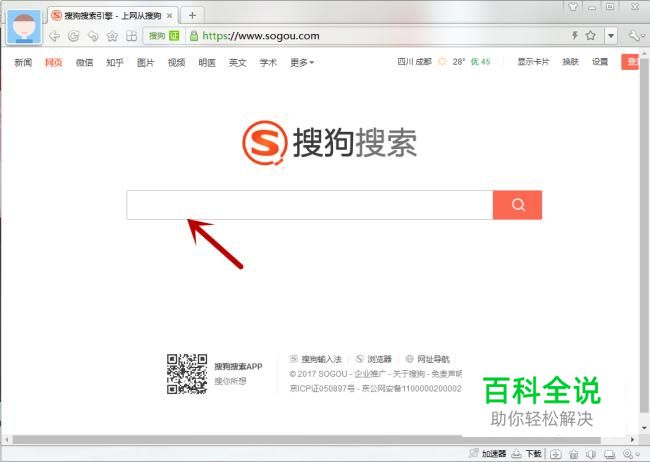Open the grid quick-access icon in toolbar
Screen dimensions: 650x462
[131, 36]
